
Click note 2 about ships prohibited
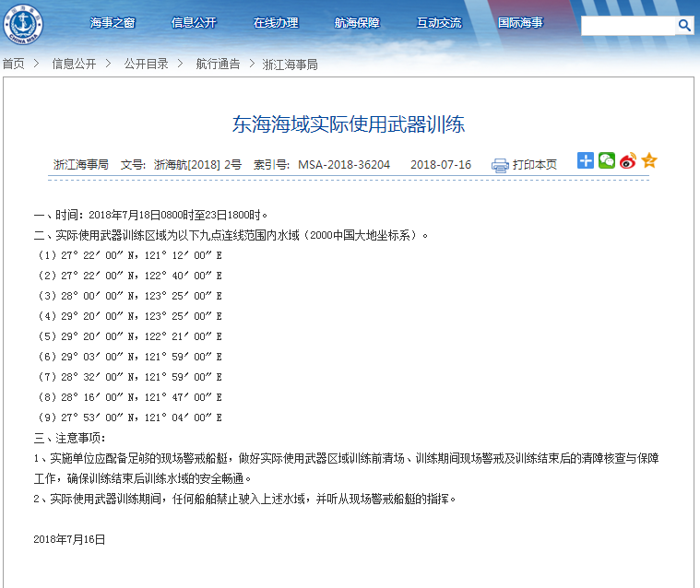[x=244, y=499]
